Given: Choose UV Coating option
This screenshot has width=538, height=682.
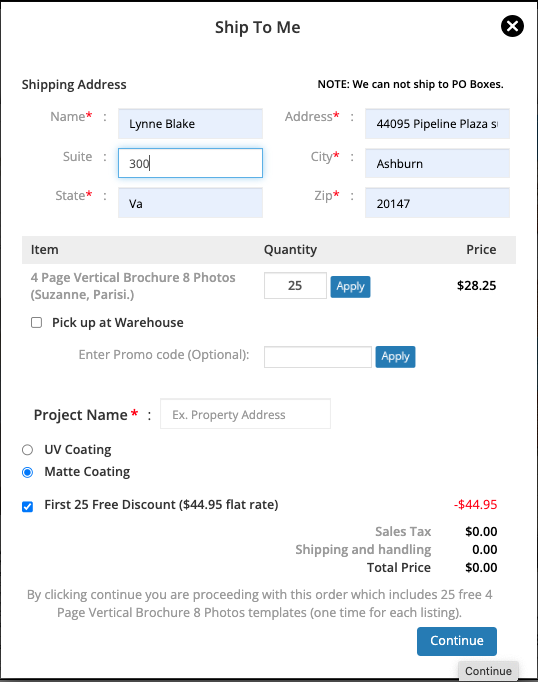Looking at the screenshot, I should 27,450.
